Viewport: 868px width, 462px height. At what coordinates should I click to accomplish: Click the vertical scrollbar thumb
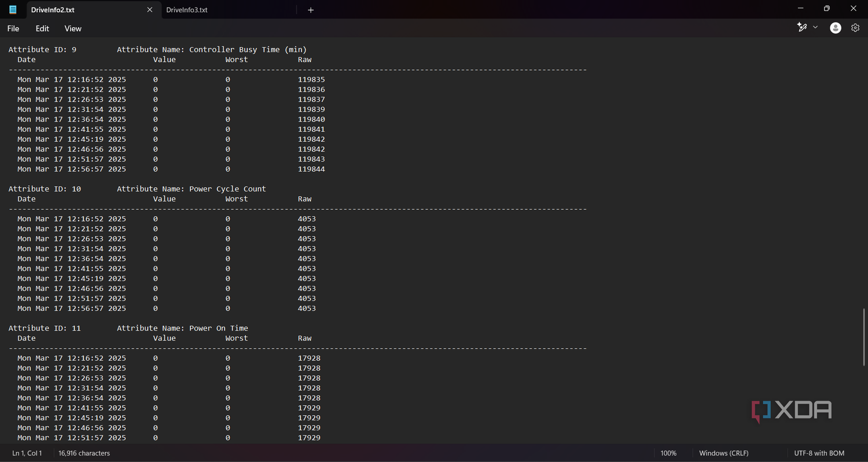pos(865,336)
